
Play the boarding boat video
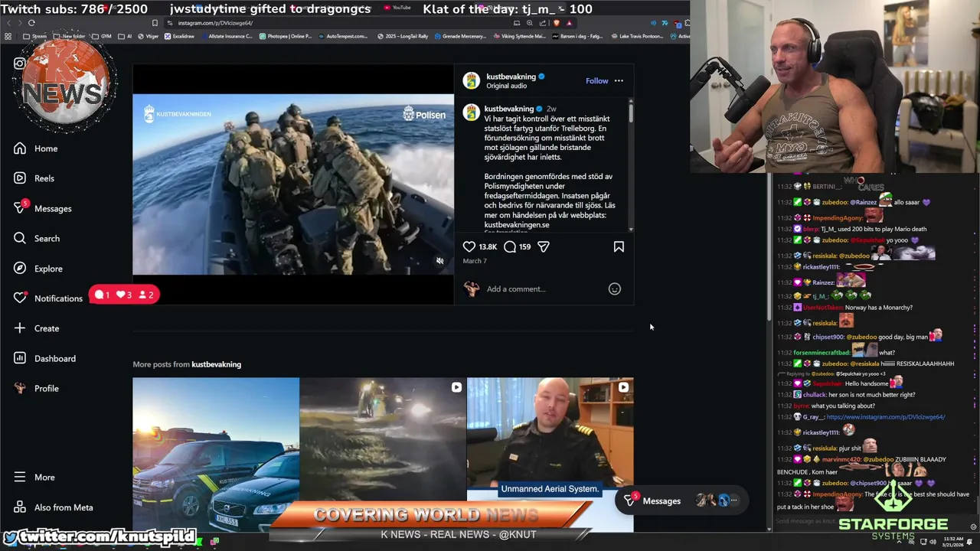tap(293, 184)
